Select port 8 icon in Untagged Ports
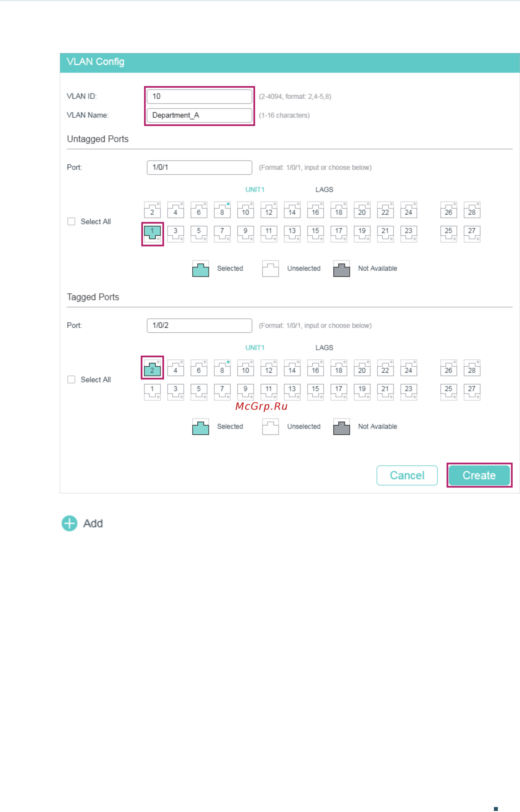Viewport: 520px width, 812px height. pos(222,210)
